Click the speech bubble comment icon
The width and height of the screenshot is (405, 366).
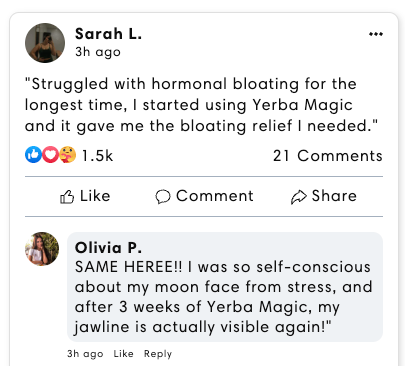point(163,196)
